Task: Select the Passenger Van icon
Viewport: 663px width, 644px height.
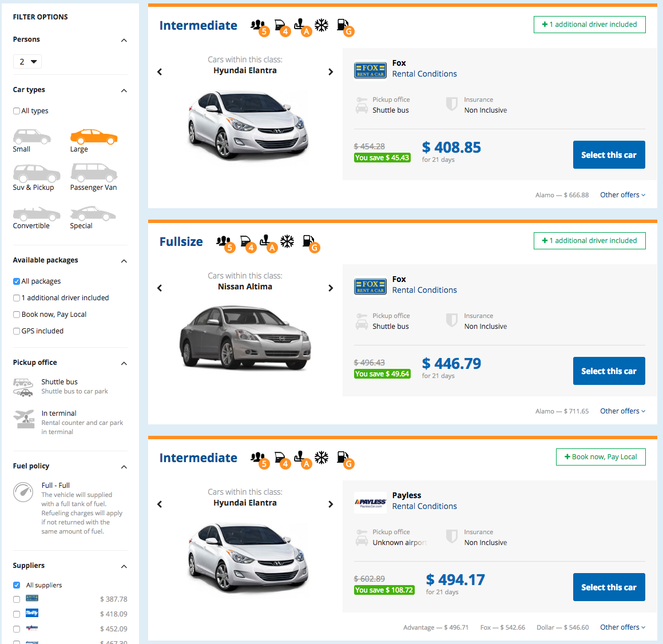Action: (94, 173)
